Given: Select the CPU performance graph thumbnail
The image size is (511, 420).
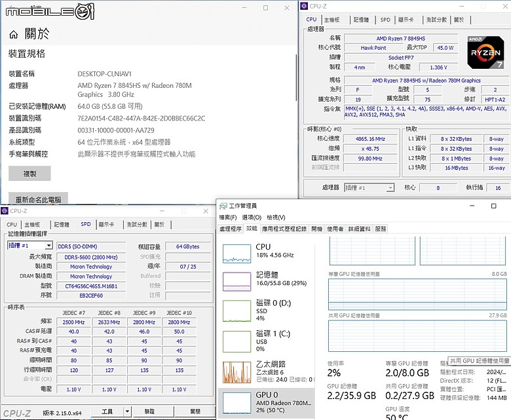Looking at the screenshot, I should pyautogui.click(x=237, y=253).
